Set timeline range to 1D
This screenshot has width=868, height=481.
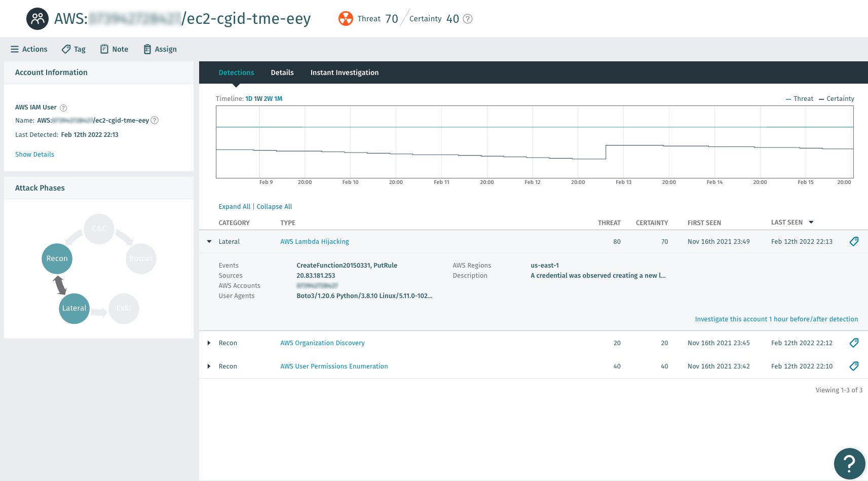[249, 99]
